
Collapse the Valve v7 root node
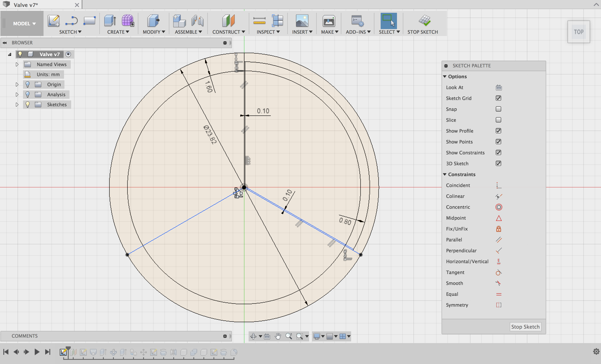pos(9,54)
